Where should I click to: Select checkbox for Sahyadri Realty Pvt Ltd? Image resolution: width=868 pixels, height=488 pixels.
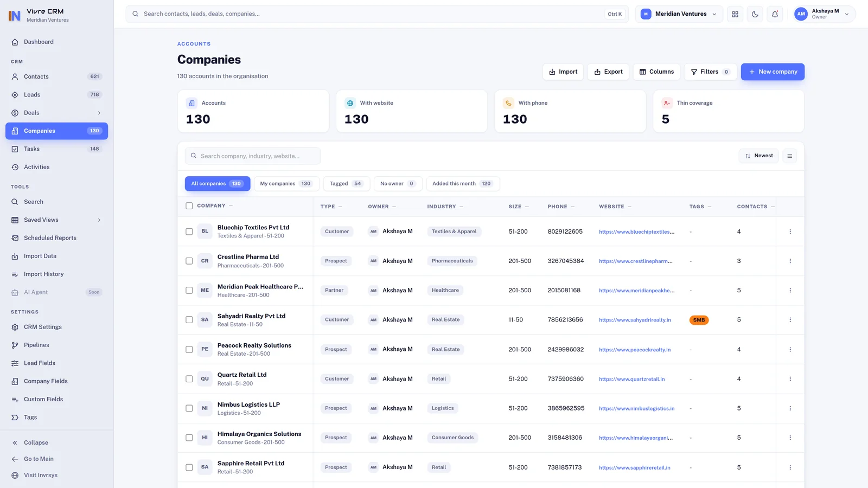click(189, 320)
